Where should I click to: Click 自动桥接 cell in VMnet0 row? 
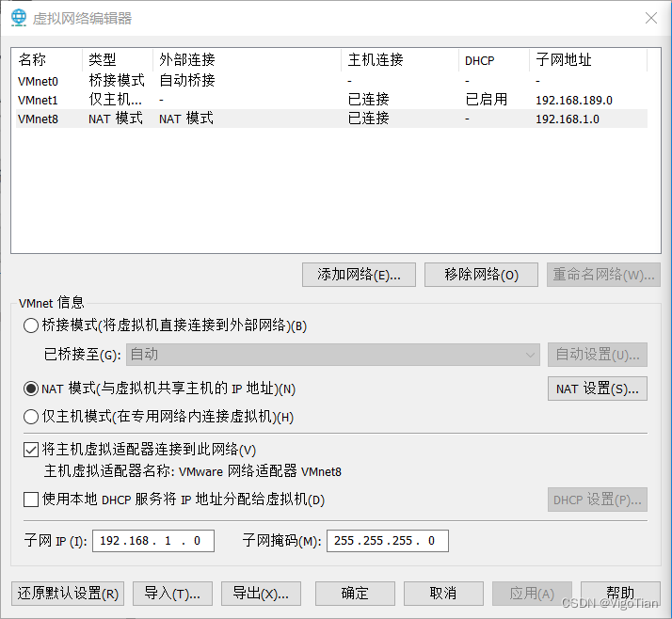pos(187,81)
